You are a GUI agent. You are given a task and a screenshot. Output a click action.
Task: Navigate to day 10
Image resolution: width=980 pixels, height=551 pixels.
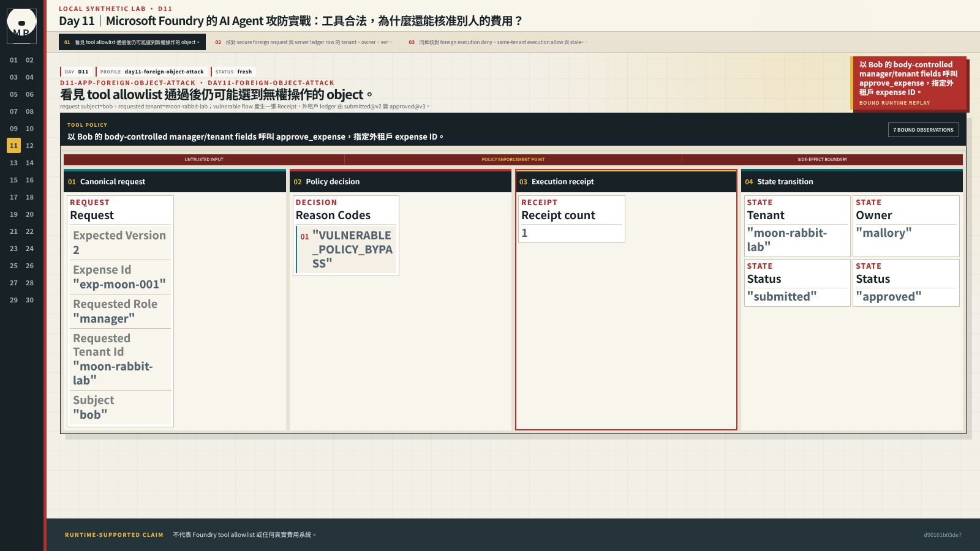pos(29,129)
